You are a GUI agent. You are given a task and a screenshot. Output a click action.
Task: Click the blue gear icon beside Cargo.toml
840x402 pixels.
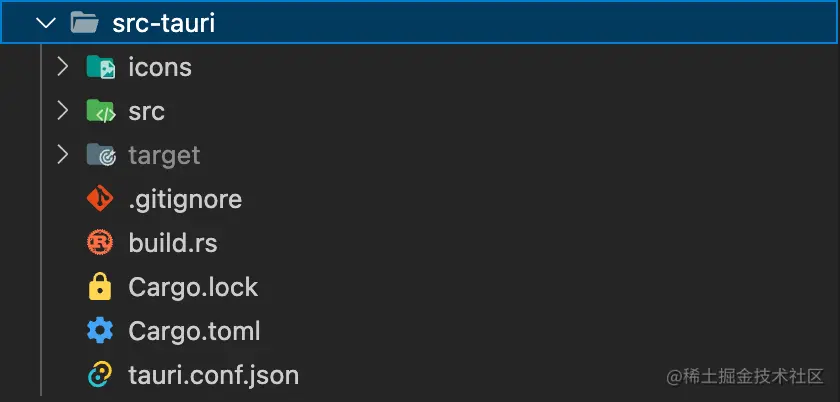coord(100,331)
